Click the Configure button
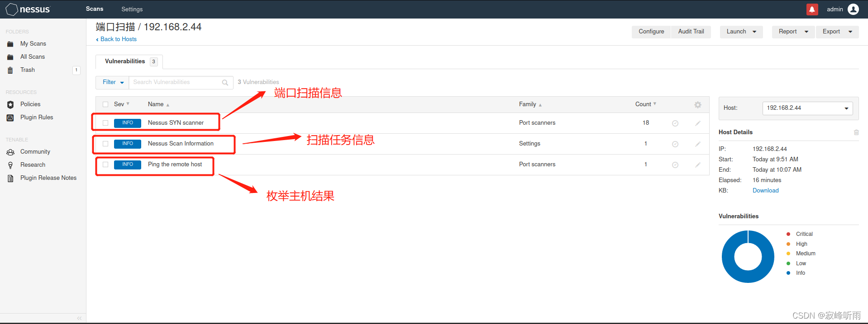868x324 pixels. 651,32
